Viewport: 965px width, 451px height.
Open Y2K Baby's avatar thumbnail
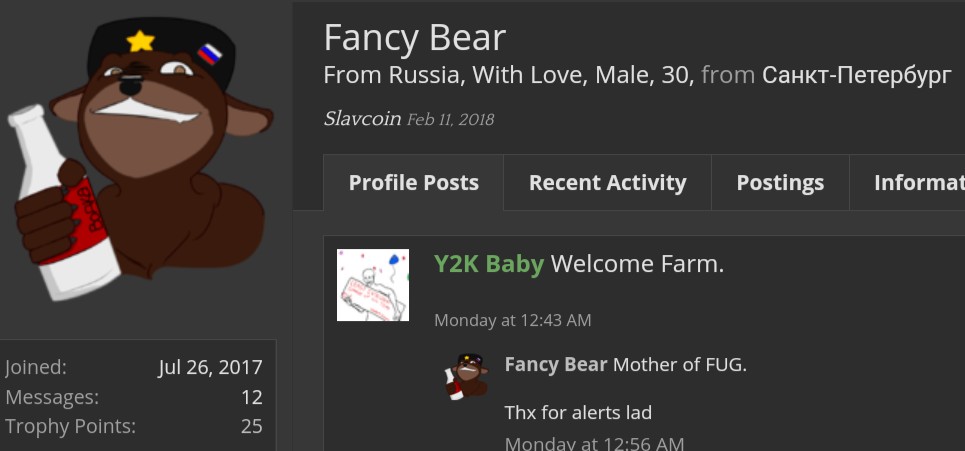pyautogui.click(x=373, y=285)
